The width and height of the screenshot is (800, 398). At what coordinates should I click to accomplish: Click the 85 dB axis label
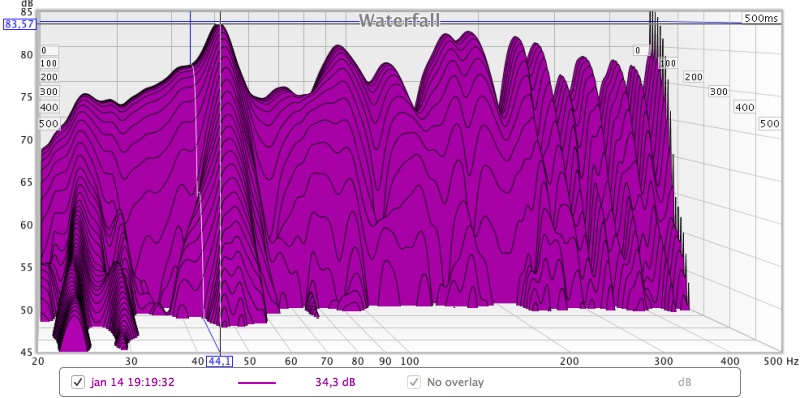[28, 11]
